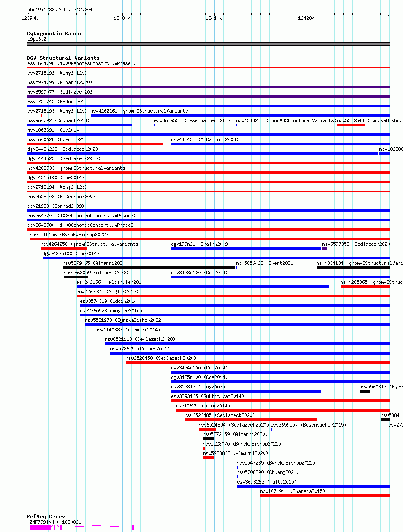Click nsv5706290 (Chuang2021) label

point(268,472)
